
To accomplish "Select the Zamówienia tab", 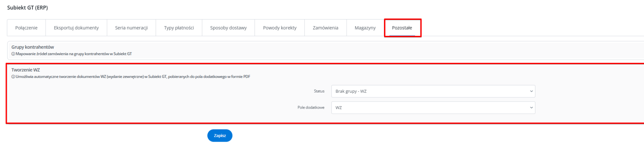I will (325, 28).
